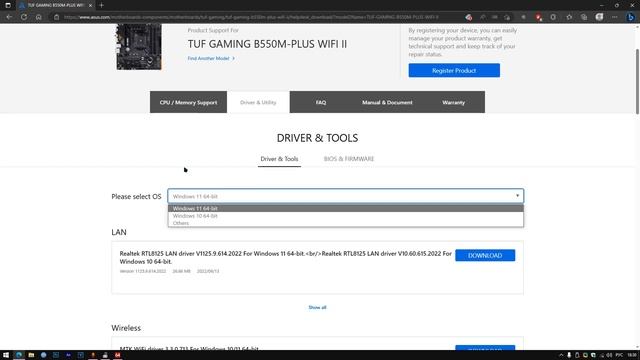Image resolution: width=640 pixels, height=360 pixels.
Task: Show hidden system tray icons
Action: [x=561, y=355]
